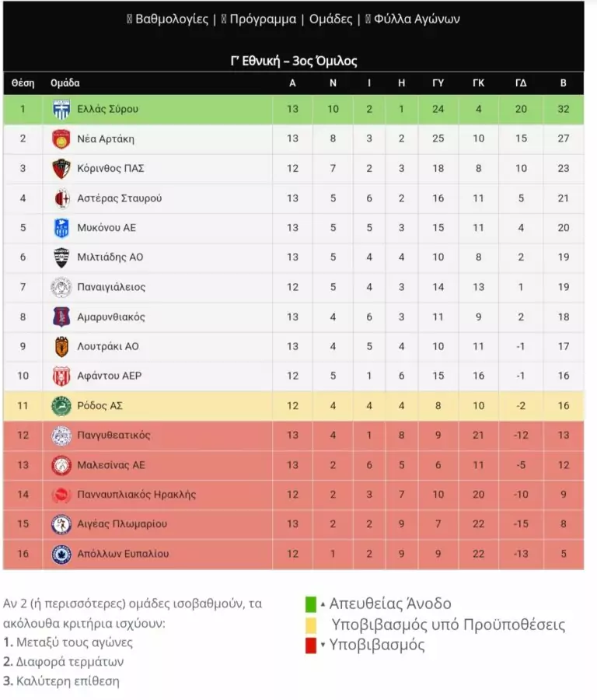This screenshot has height=700, width=597.
Task: Click the Ελλάς Σύρου team crest icon
Action: coord(61,110)
